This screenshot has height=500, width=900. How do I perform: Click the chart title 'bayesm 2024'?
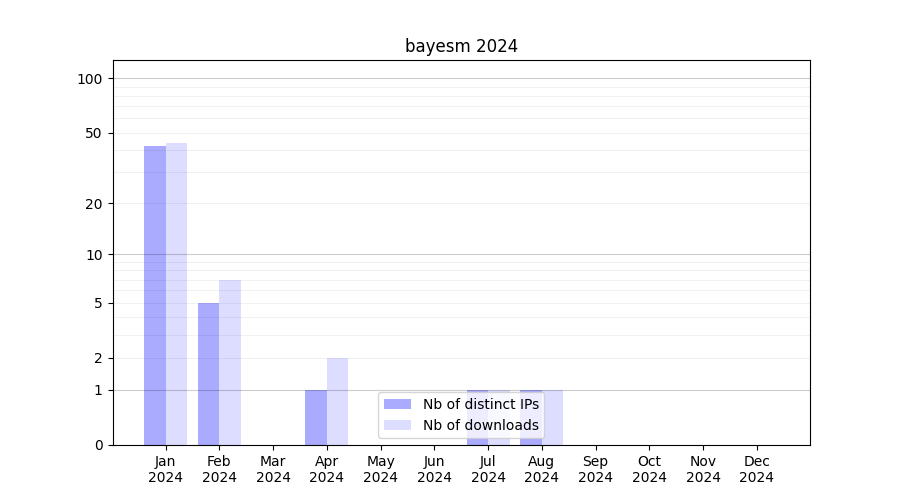461,46
